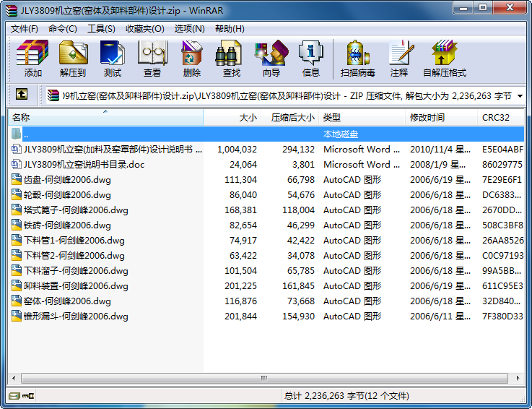Click the key password icon in status bar
This screenshot has height=409, width=532.
(x=28, y=396)
